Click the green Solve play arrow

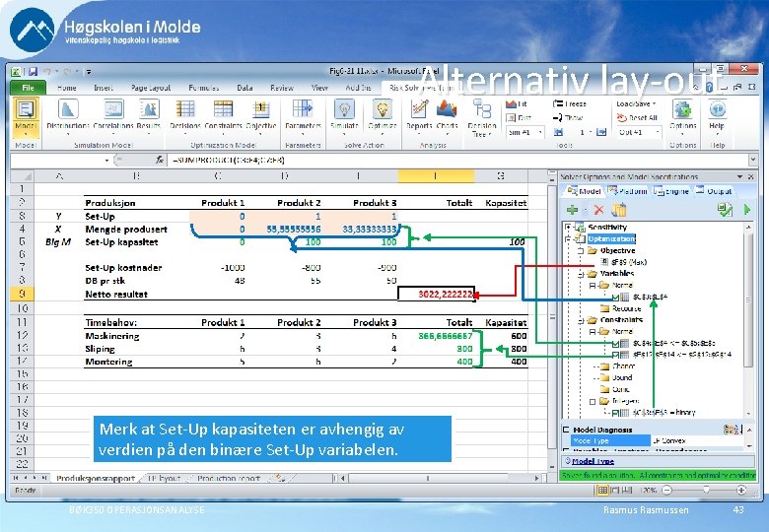[x=747, y=210]
